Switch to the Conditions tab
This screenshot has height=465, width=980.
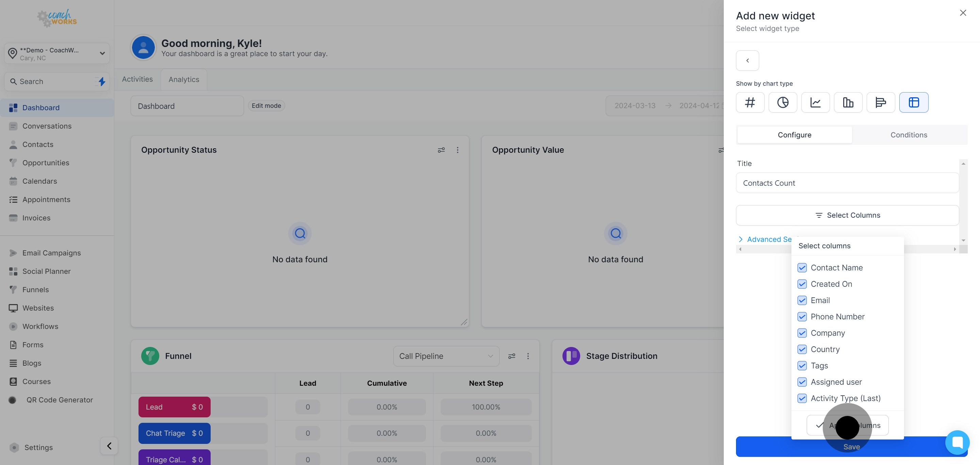[x=909, y=135]
